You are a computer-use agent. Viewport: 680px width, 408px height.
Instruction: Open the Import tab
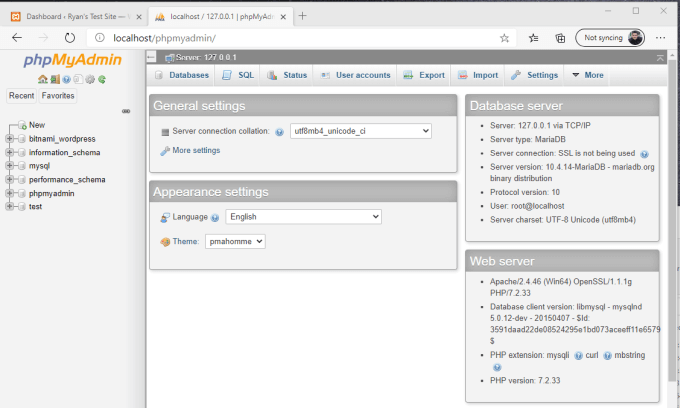(478, 75)
